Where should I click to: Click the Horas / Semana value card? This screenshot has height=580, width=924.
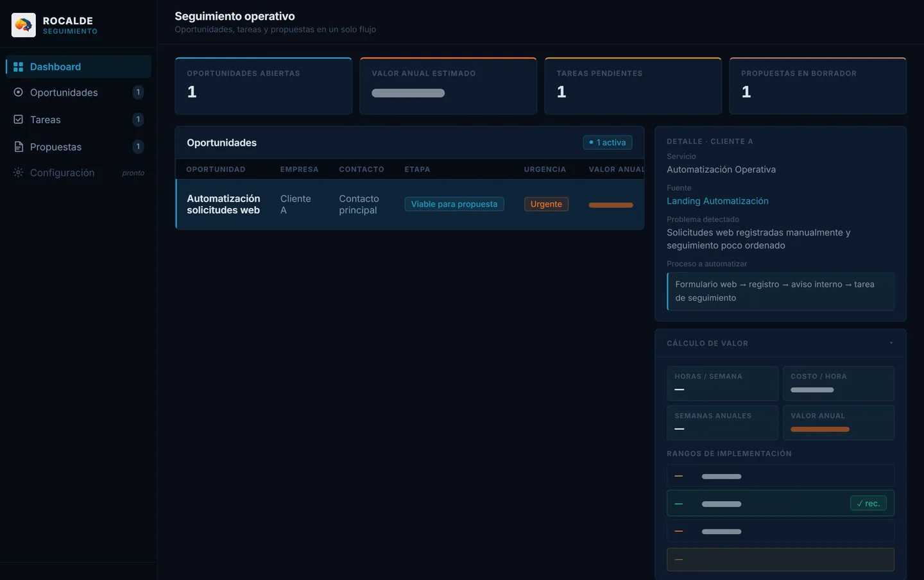(723, 384)
